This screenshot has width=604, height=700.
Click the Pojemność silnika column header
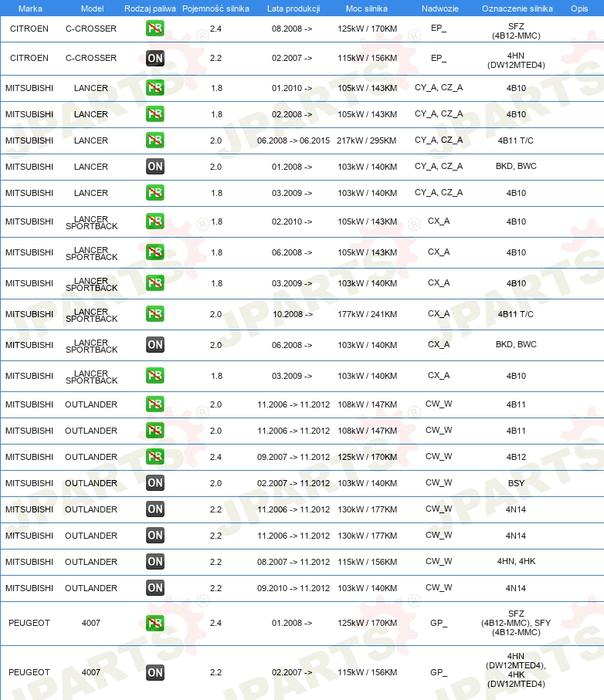tap(215, 8)
